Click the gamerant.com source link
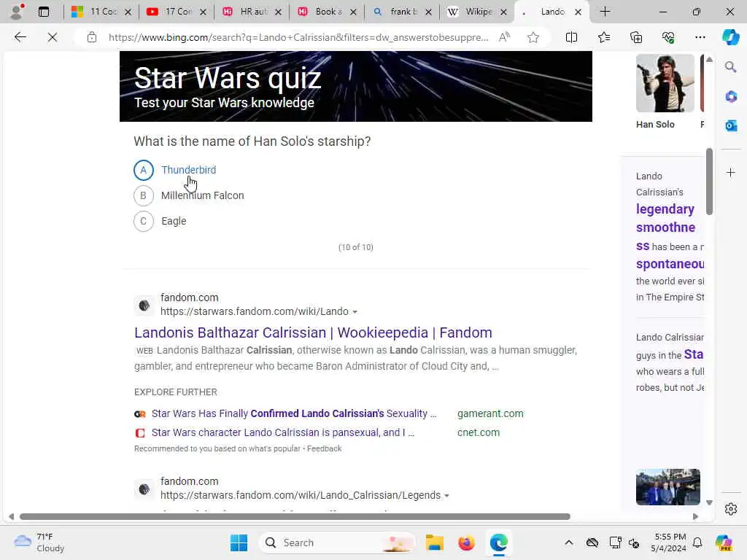This screenshot has height=560, width=747. (490, 413)
